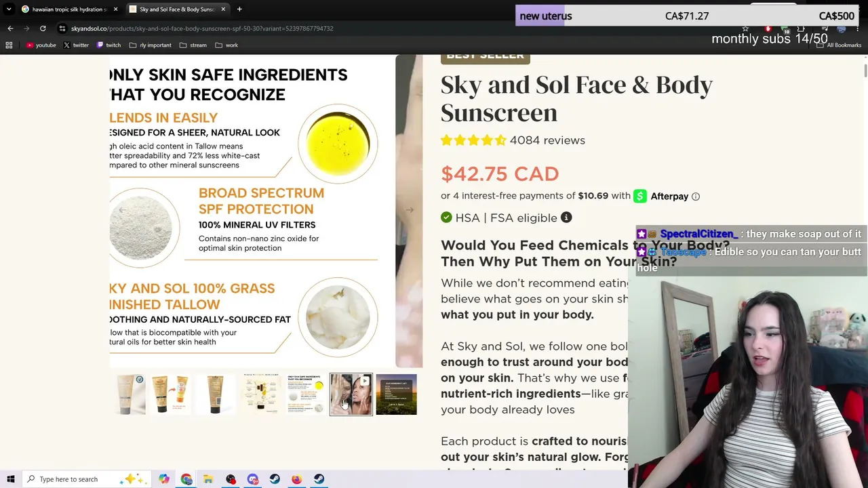The height and width of the screenshot is (488, 868).
Task: Select the tube back-side thumbnail
Action: pos(216,394)
